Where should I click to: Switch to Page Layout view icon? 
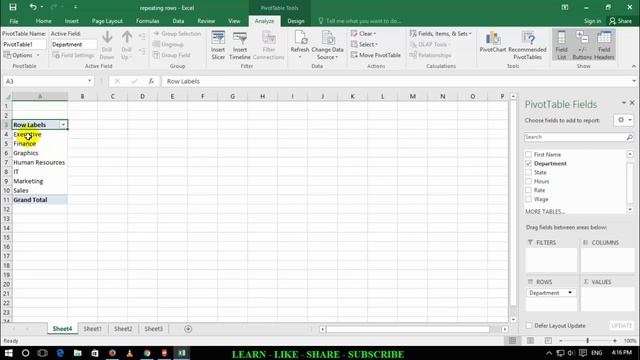[530, 340]
